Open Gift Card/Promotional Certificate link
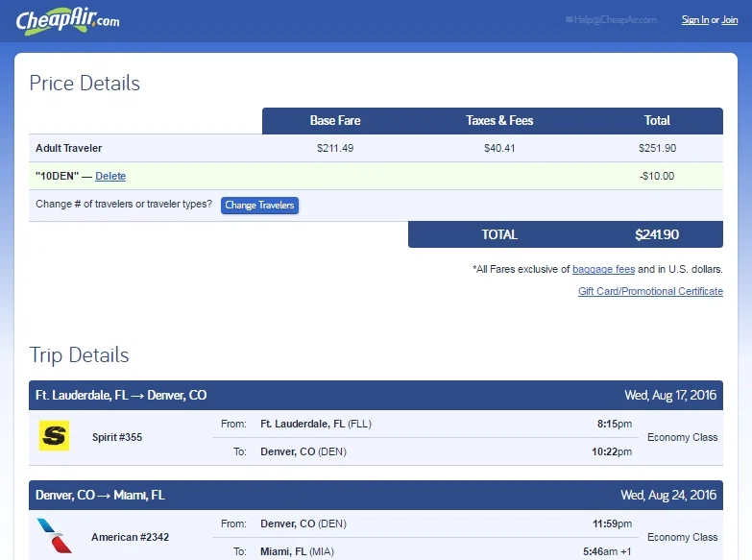752x560 pixels. point(650,291)
